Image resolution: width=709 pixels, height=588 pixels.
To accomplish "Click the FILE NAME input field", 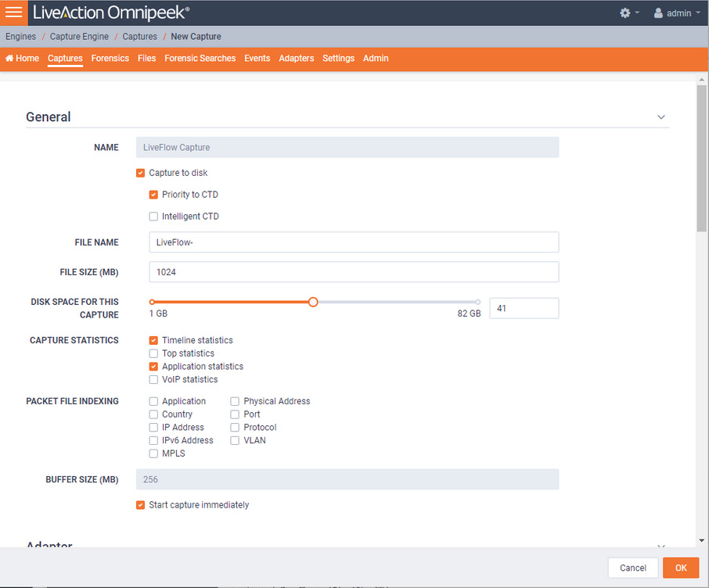I will (354, 242).
